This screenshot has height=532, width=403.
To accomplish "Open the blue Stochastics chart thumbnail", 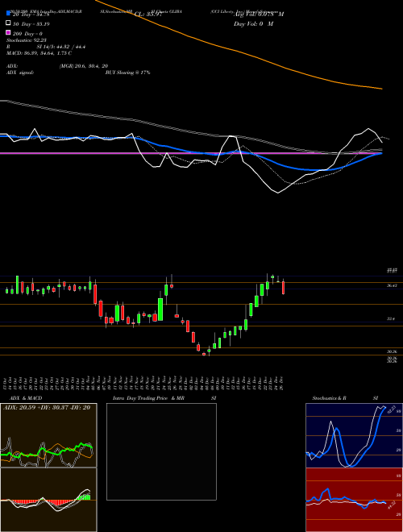I will (354, 435).
